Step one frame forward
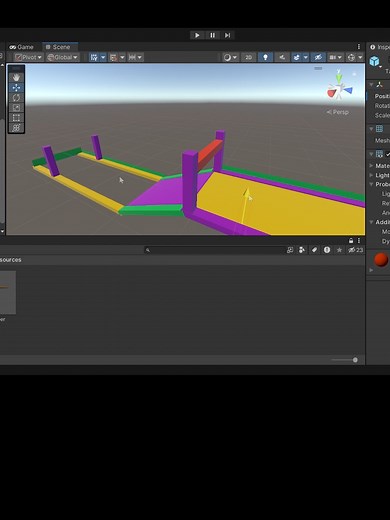This screenshot has height=520, width=390. [227, 35]
